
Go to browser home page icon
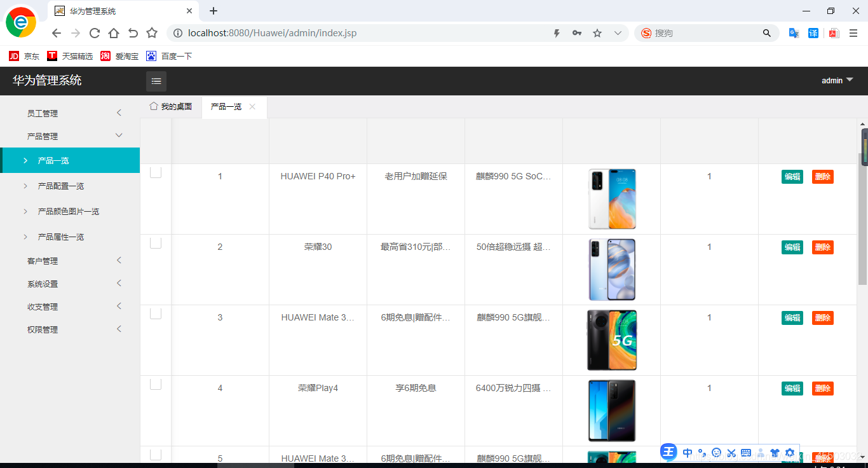point(114,33)
